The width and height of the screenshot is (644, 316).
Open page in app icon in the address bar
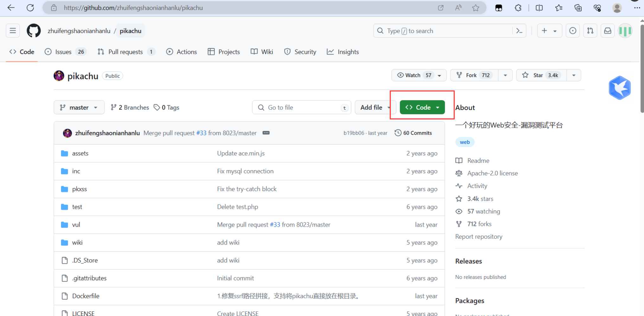point(441,8)
